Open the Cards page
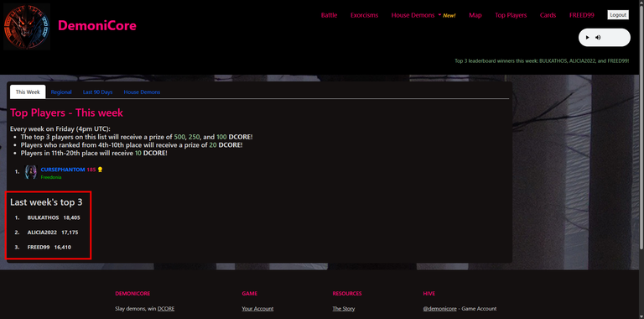 548,15
